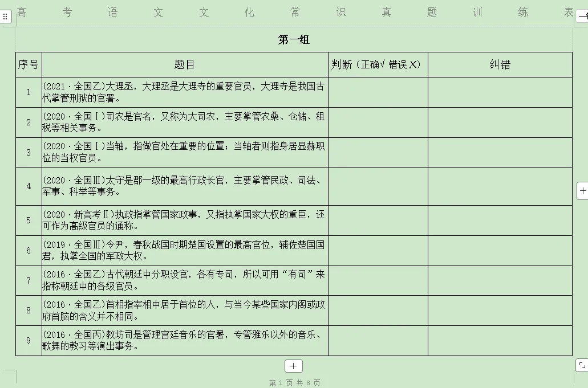The image size is (588, 388).
Task: Click the 纠错 column header cell
Action: click(x=500, y=64)
